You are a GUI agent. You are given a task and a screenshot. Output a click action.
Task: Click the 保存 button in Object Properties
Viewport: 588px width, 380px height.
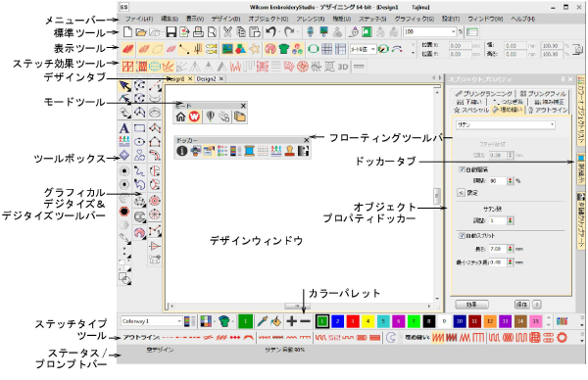pyautogui.click(x=522, y=305)
